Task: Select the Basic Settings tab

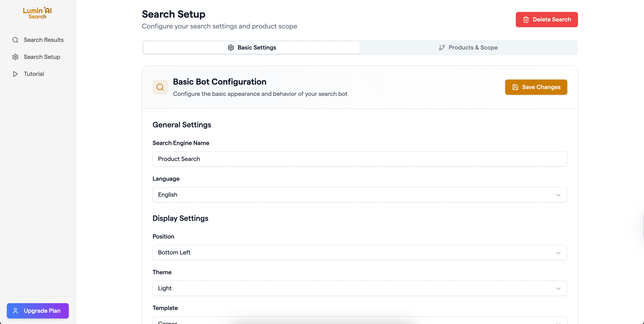Action: coord(252,47)
